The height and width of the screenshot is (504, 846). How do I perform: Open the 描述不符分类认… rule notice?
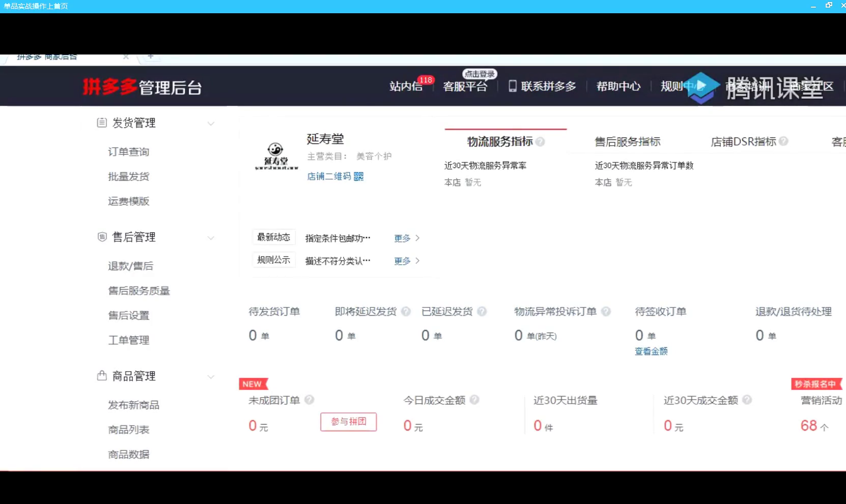tap(338, 261)
